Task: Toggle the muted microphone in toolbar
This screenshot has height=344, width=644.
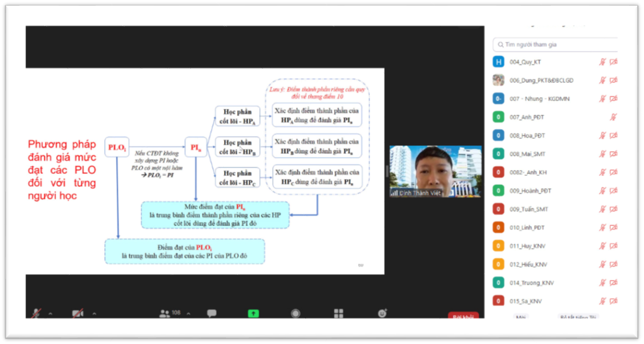Action: (36, 313)
